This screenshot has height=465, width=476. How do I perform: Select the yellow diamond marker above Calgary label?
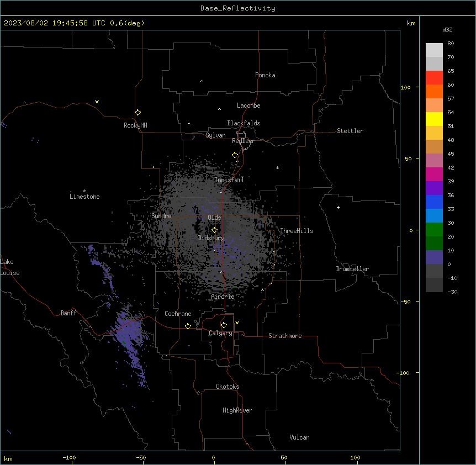click(224, 325)
